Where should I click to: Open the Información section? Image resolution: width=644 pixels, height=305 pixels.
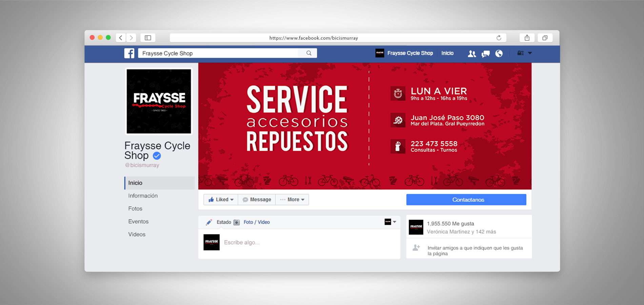[143, 196]
